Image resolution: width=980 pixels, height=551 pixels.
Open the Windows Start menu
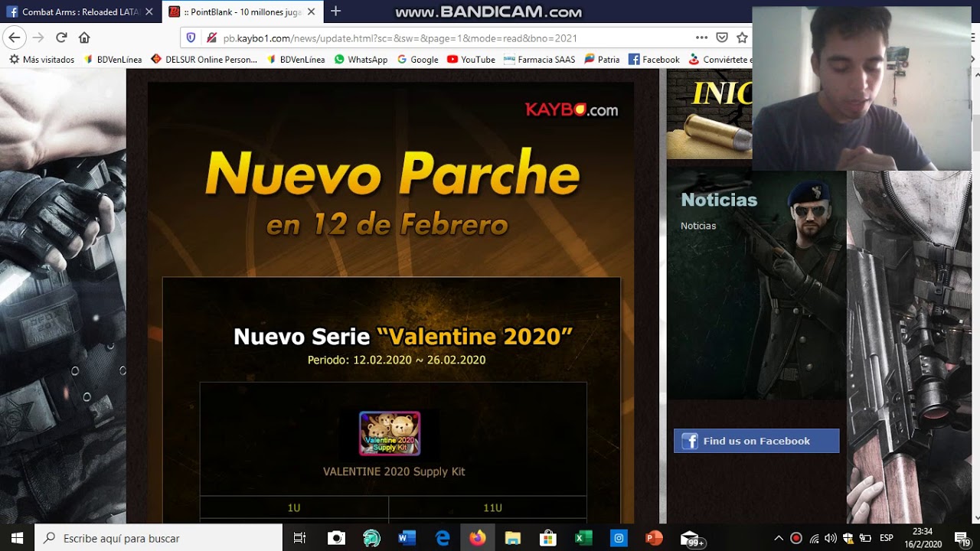click(17, 538)
